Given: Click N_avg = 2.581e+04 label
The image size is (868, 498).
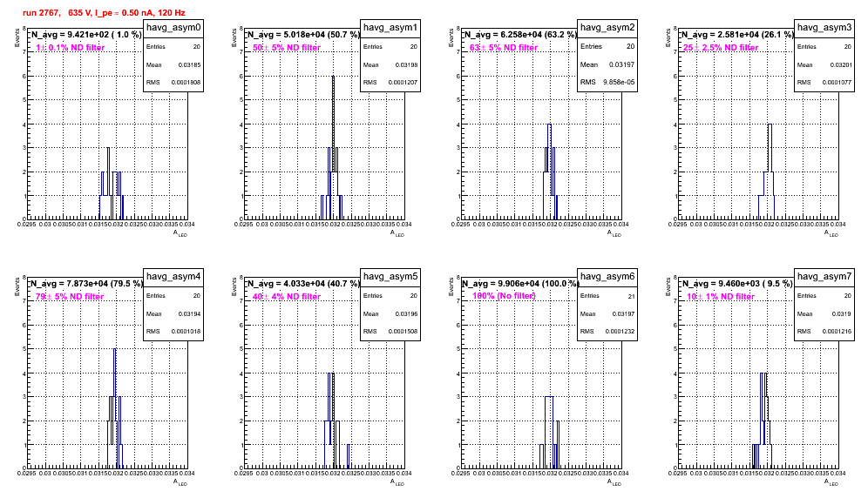Looking at the screenshot, I should [x=736, y=34].
